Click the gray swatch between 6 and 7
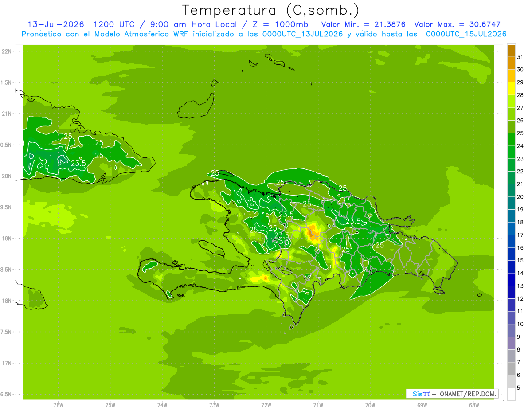Viewport: 532px width, 411px height. [511, 368]
